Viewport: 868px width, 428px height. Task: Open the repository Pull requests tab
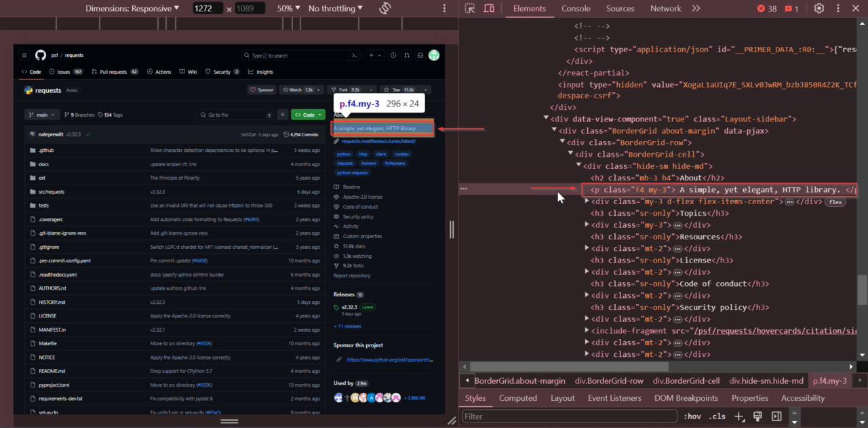tap(115, 72)
